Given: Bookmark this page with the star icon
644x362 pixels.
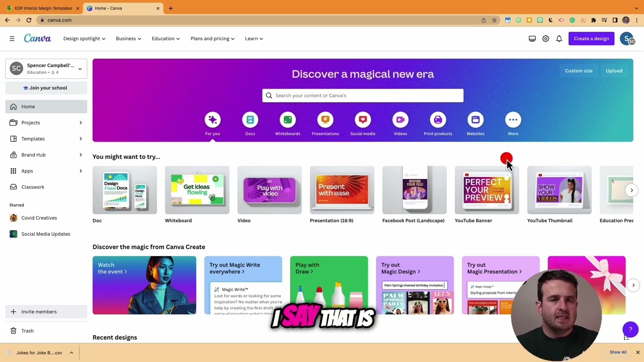Looking at the screenshot, I should click(494, 20).
